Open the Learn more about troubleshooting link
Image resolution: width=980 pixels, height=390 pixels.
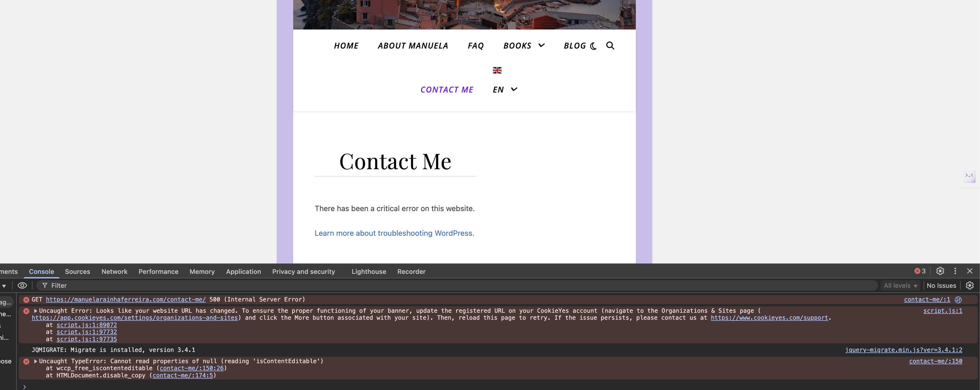(394, 233)
